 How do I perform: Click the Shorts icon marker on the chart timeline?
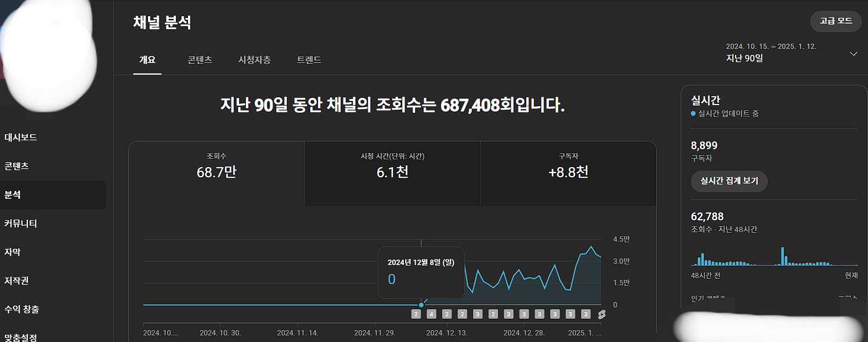click(602, 314)
